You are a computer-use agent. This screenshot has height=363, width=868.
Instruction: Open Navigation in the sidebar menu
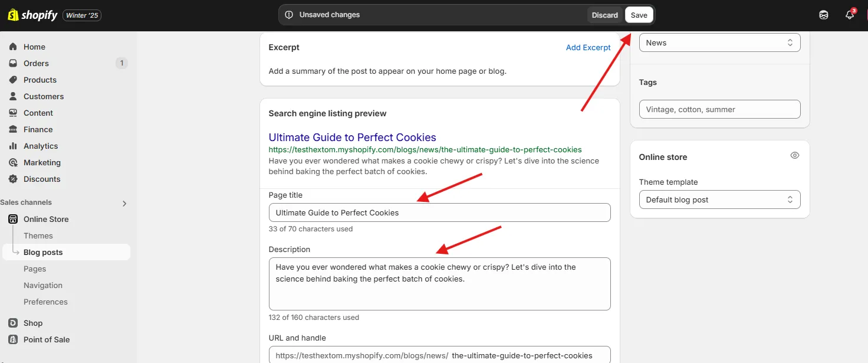click(x=43, y=285)
